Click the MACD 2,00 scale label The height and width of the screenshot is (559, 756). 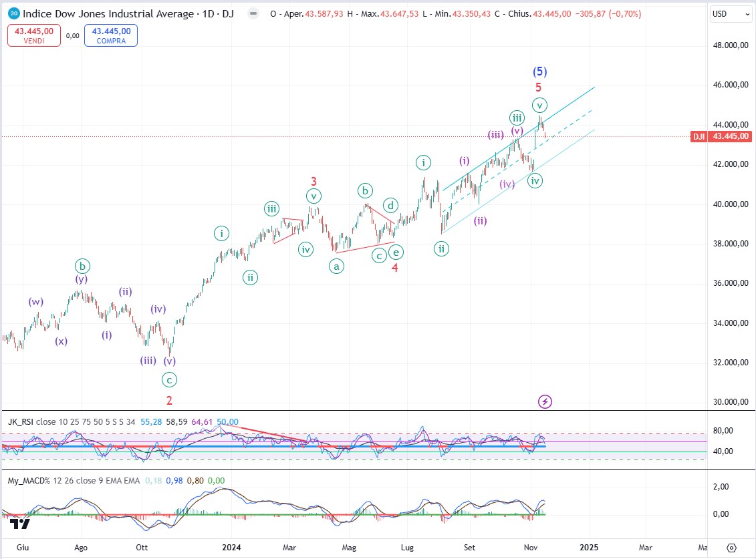(721, 487)
